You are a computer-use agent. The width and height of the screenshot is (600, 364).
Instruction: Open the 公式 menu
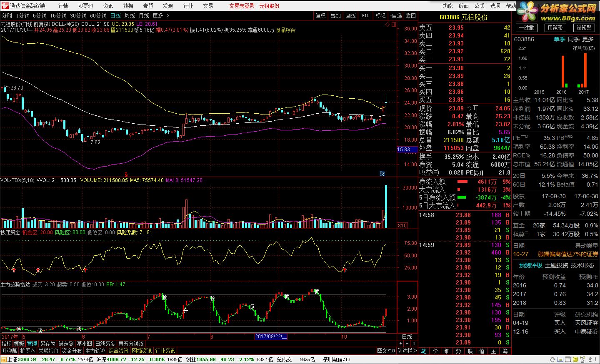point(479,6)
